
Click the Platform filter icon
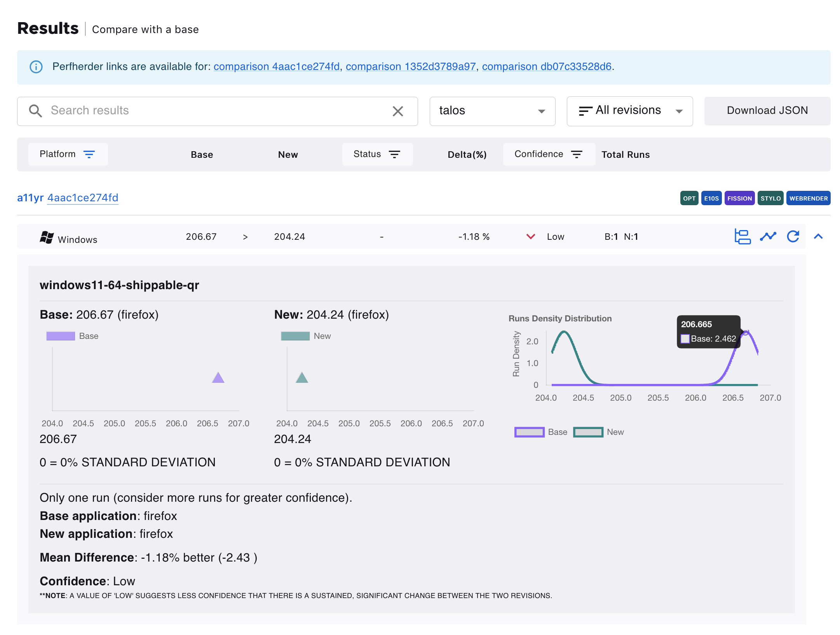(89, 155)
